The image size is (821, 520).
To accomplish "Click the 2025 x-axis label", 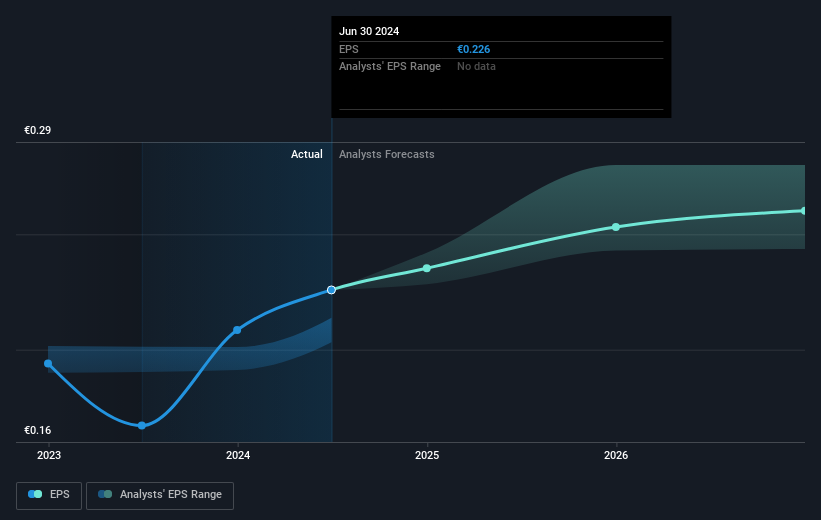I will (427, 455).
